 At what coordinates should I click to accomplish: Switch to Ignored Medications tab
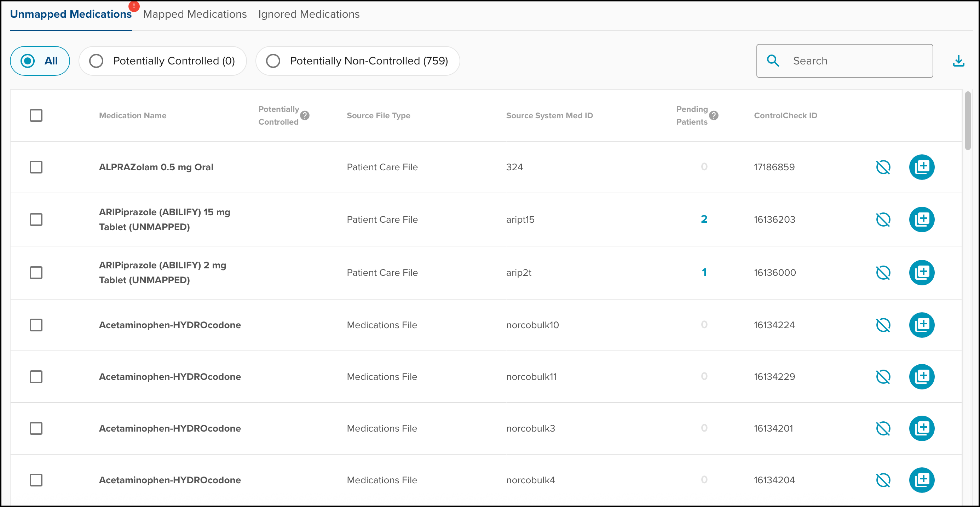(x=309, y=15)
